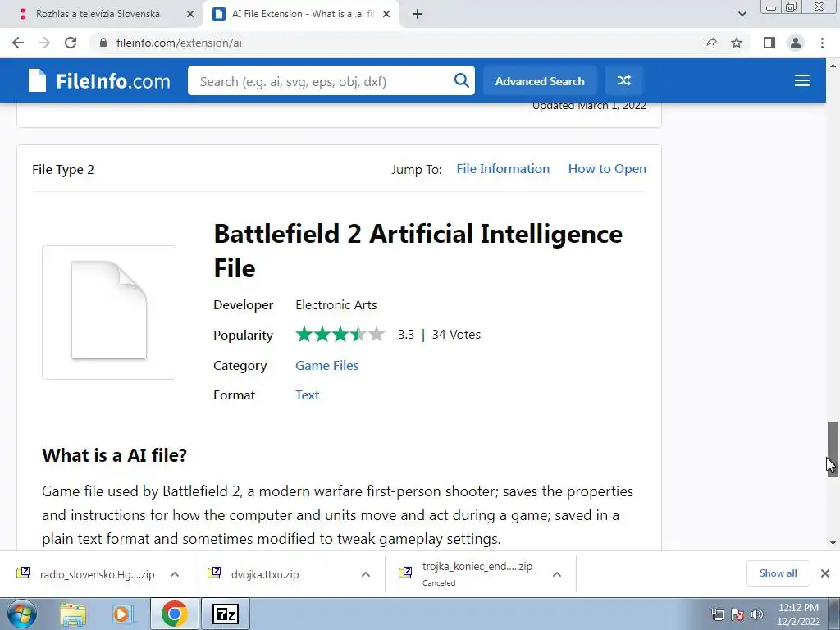The height and width of the screenshot is (630, 840).
Task: Expand options for trojka_koniec_end zip download
Action: [x=557, y=574]
